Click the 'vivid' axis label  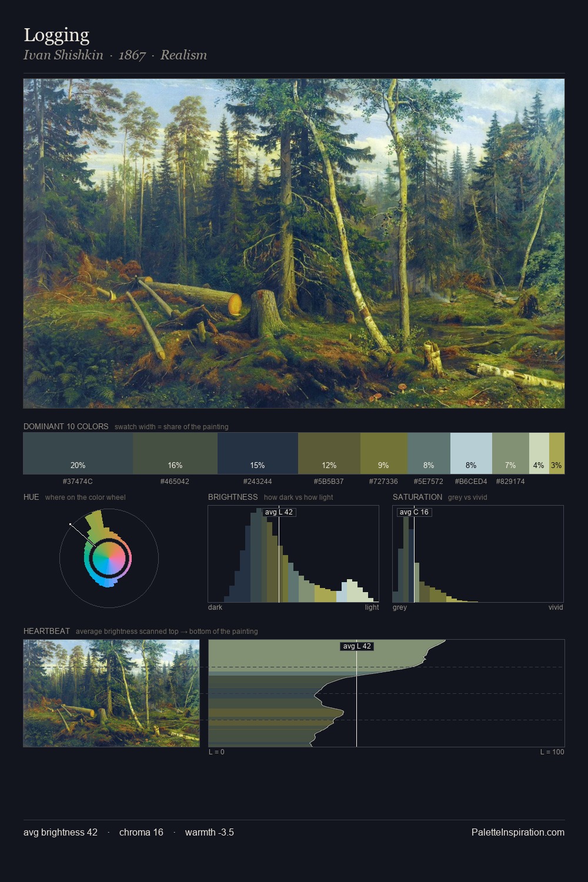coord(556,607)
